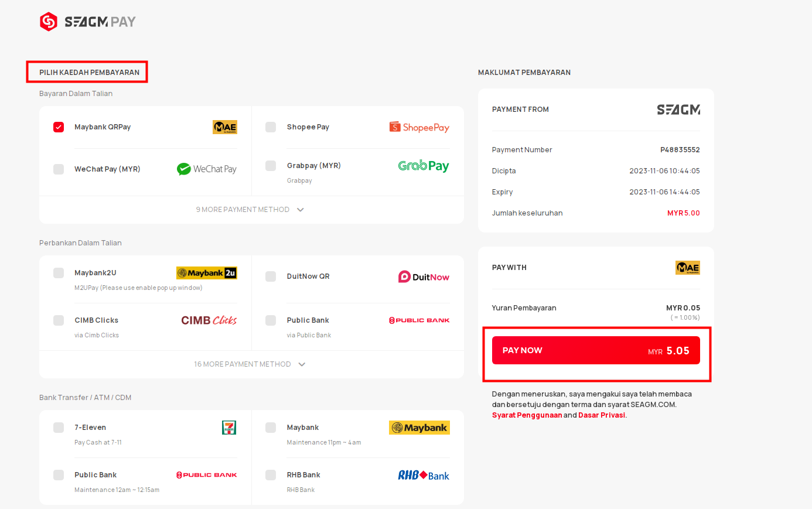
Task: Click the 7-Eleven logo
Action: pyautogui.click(x=229, y=428)
